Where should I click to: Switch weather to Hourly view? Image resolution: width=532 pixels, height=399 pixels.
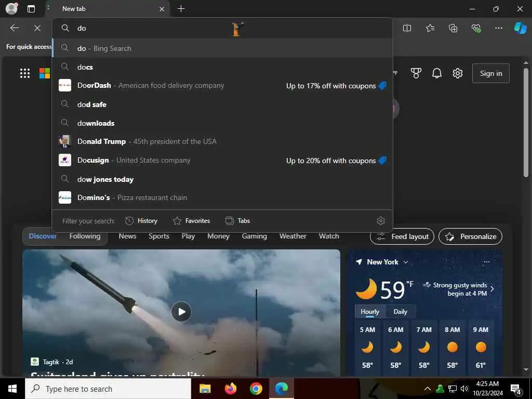(x=370, y=312)
